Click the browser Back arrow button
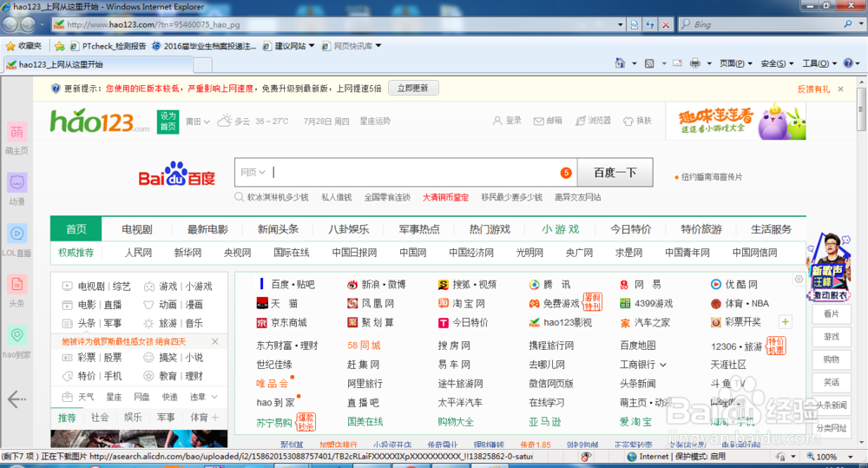Viewport: 868px width, 468px height. 10,24
